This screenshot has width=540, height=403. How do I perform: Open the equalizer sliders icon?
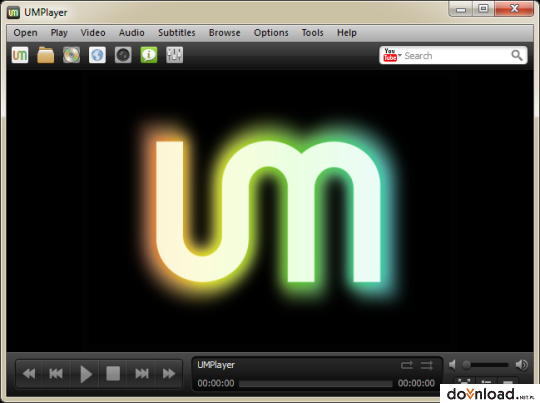coord(175,55)
